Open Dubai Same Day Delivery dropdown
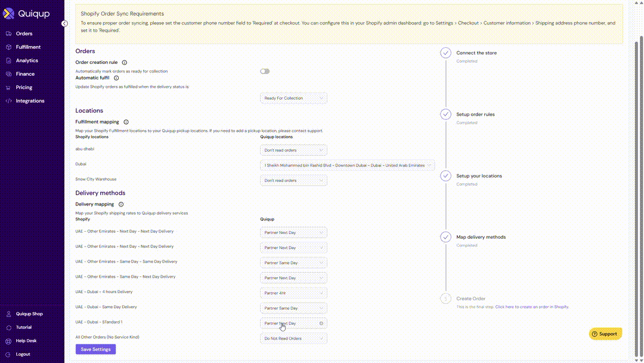This screenshot has width=644, height=363. click(293, 308)
